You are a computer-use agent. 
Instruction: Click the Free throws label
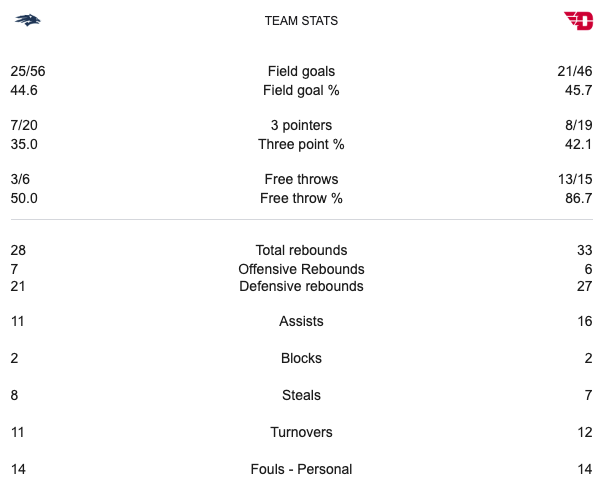(301, 179)
